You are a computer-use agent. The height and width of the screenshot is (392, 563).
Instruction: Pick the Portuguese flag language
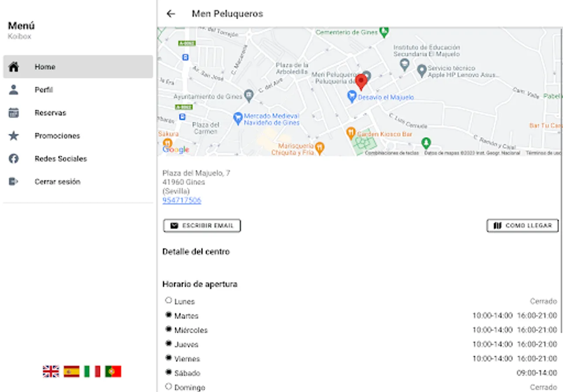(x=113, y=372)
